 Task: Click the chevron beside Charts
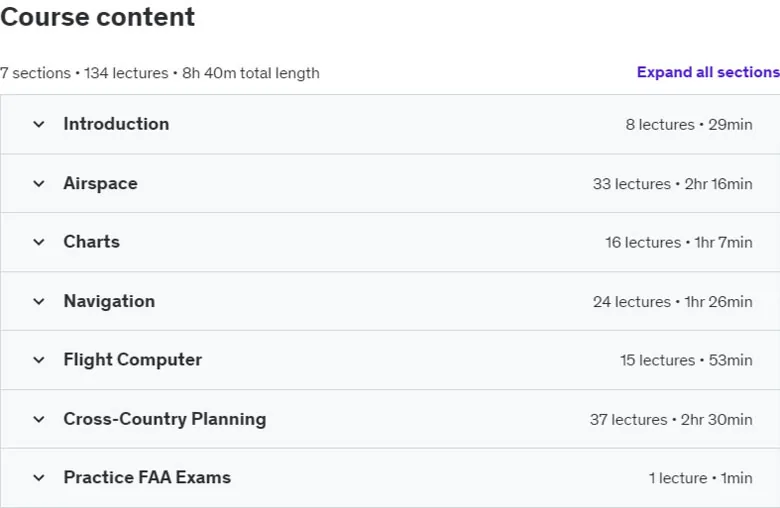[39, 242]
